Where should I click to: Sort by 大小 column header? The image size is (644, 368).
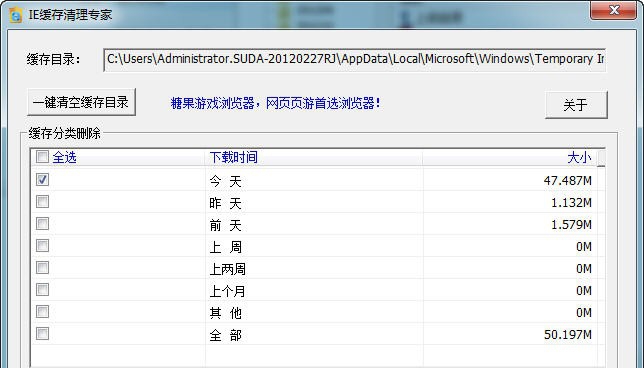point(510,157)
